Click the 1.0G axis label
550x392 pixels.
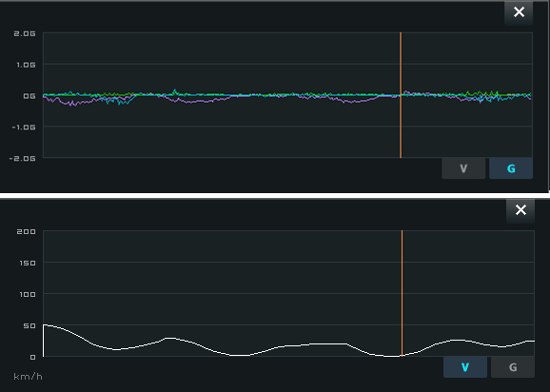[x=26, y=65]
